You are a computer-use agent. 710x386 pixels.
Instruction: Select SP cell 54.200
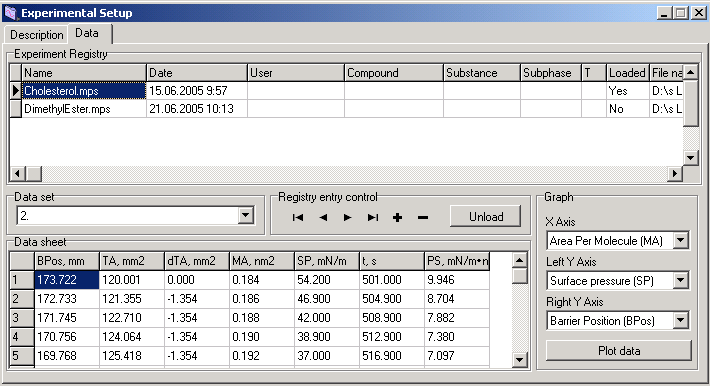(x=327, y=280)
